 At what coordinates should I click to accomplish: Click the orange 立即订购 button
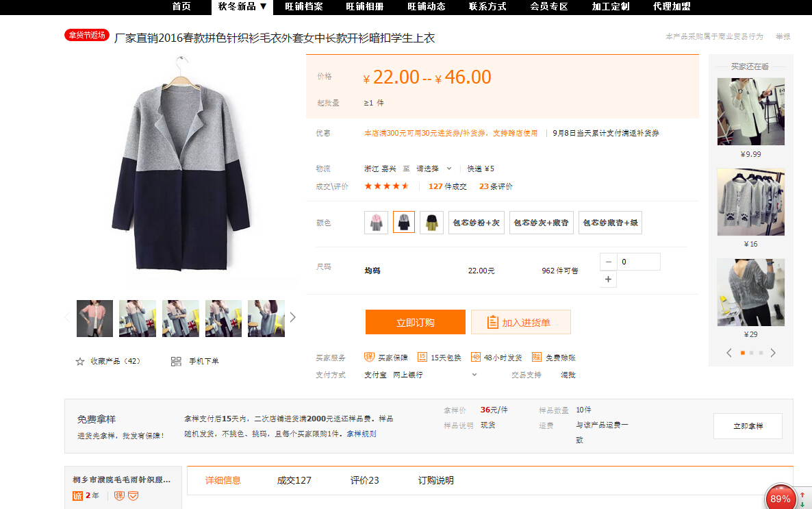(415, 322)
